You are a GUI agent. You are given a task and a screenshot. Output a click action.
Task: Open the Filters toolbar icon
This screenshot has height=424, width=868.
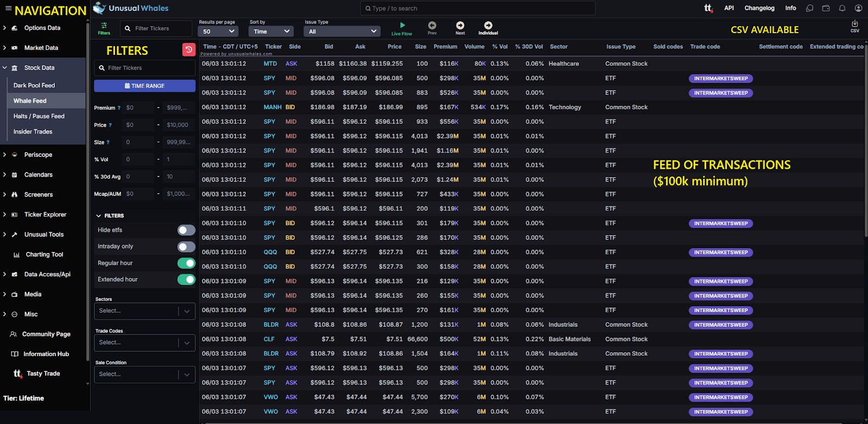tap(104, 29)
